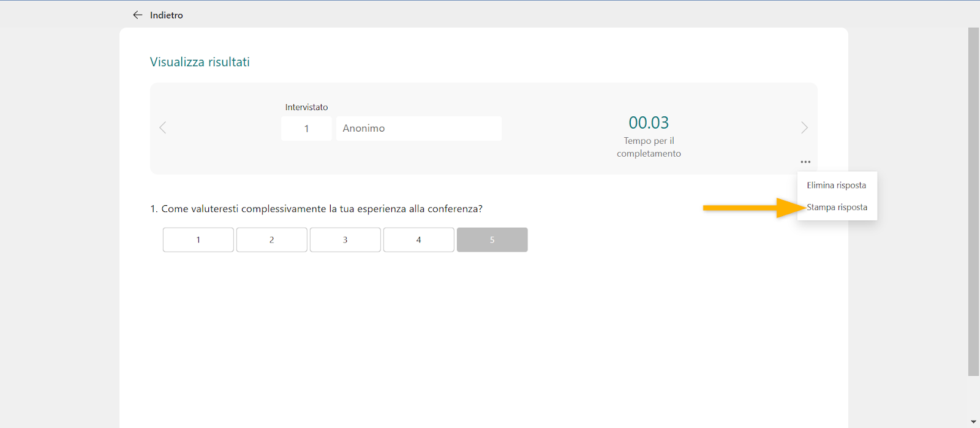Open the three-dot more options menu
Screen dimensions: 980x428
point(805,162)
